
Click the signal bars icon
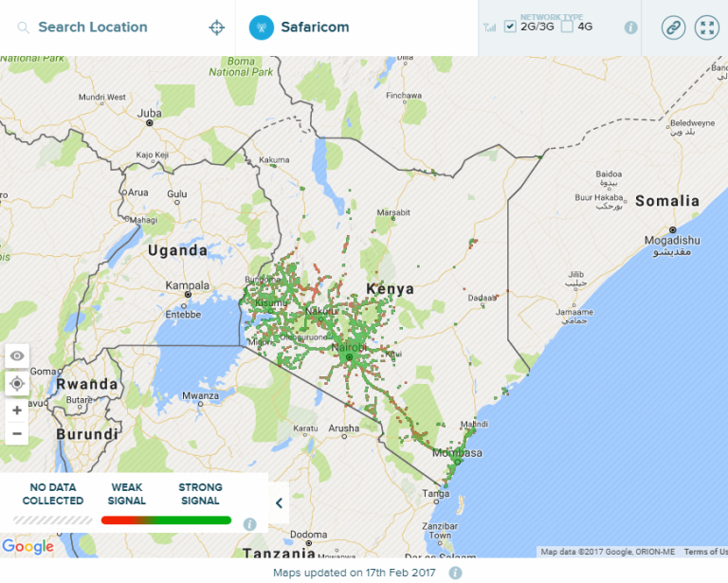[489, 27]
